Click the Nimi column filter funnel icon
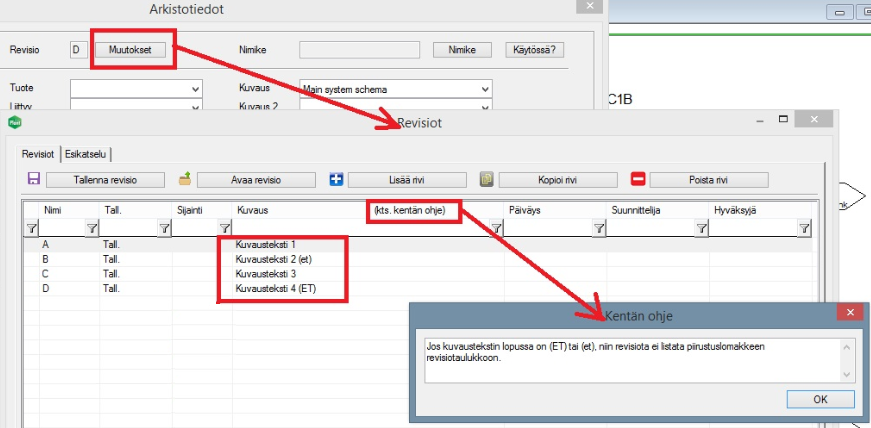The height and width of the screenshot is (428, 871). (92, 228)
